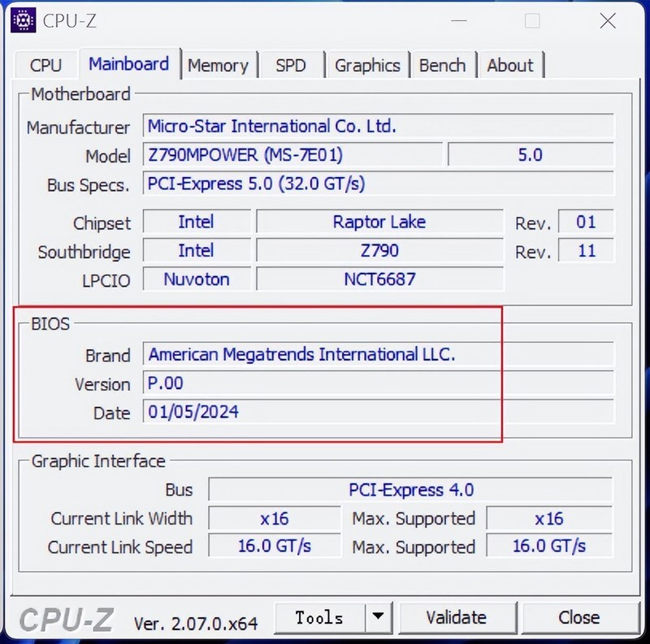650x644 pixels.
Task: Select the Mainboard tab
Action: pyautogui.click(x=129, y=64)
